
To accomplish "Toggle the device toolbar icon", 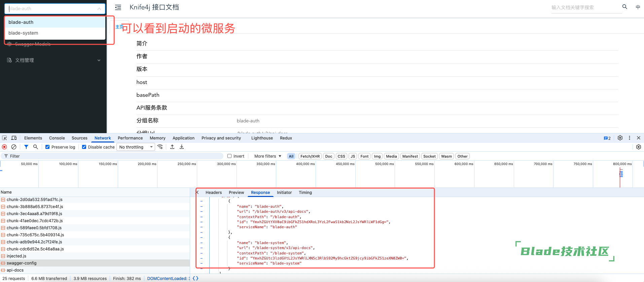I will pos(14,138).
